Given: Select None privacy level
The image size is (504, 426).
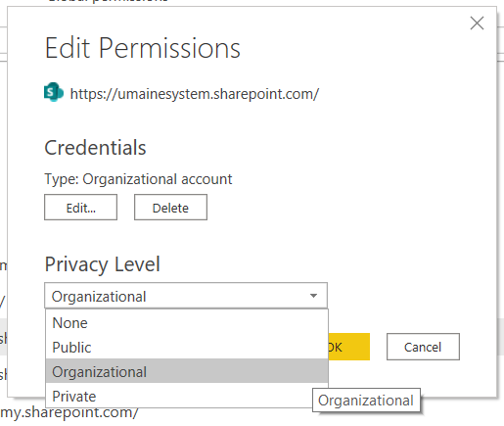Looking at the screenshot, I should (x=187, y=323).
